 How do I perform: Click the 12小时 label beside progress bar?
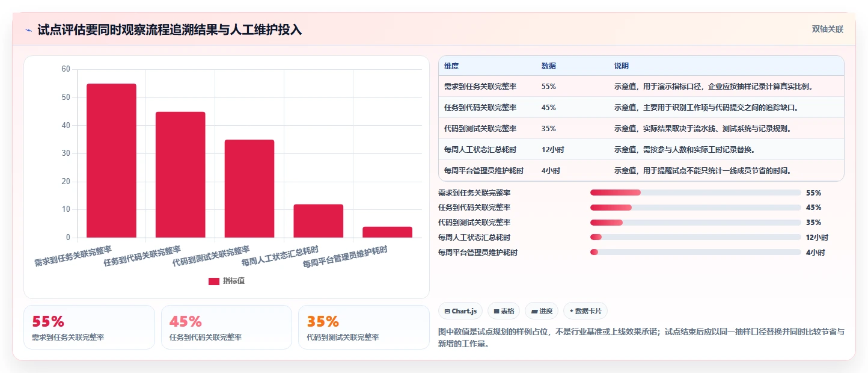pos(817,238)
